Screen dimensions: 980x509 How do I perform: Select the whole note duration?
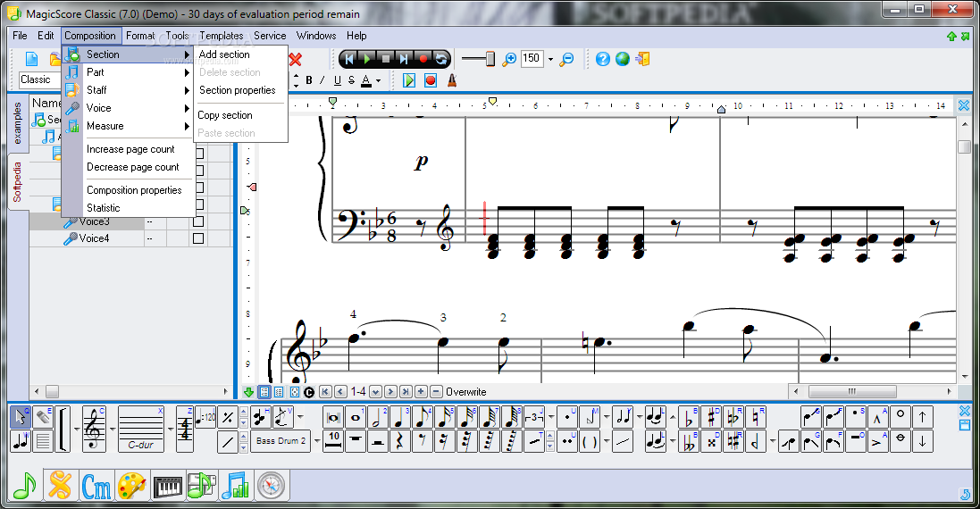click(356, 417)
